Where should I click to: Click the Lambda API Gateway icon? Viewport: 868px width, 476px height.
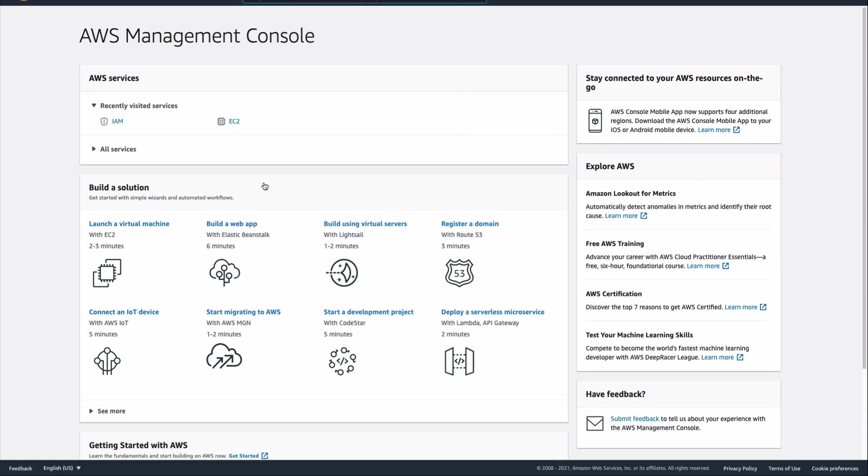coord(459,361)
